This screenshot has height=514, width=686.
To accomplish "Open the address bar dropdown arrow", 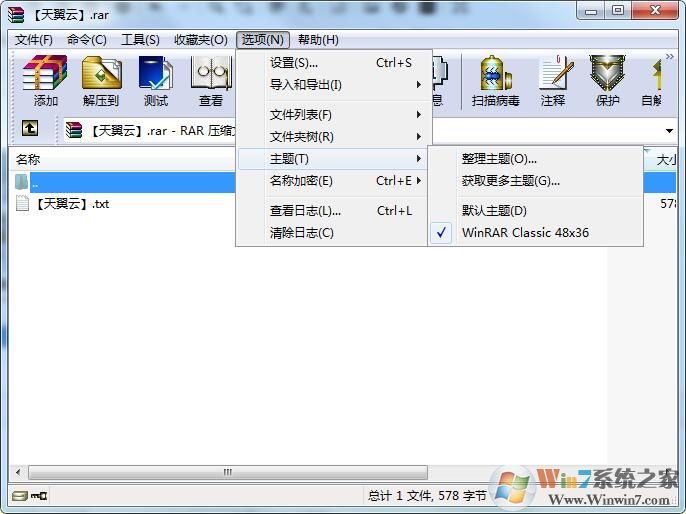I will (x=669, y=131).
